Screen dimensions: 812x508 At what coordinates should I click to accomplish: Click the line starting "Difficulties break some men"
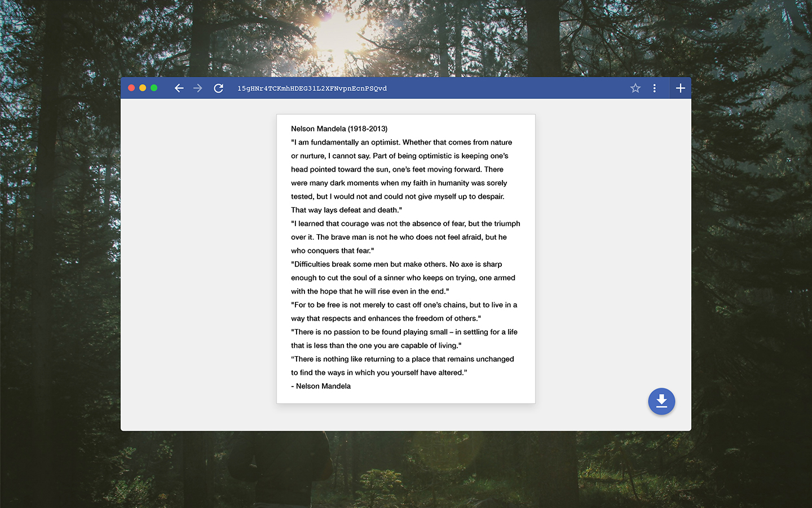396,264
